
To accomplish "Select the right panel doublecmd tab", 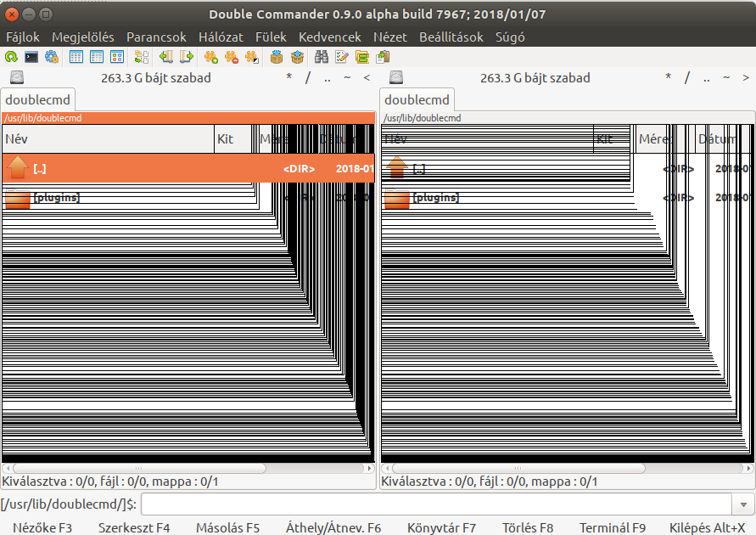I will [417, 100].
